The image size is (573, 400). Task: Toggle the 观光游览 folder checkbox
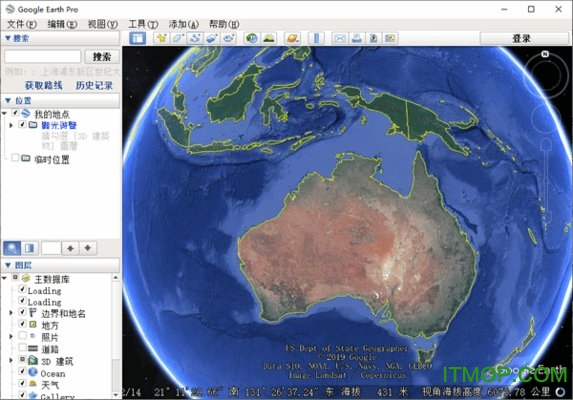click(x=22, y=125)
